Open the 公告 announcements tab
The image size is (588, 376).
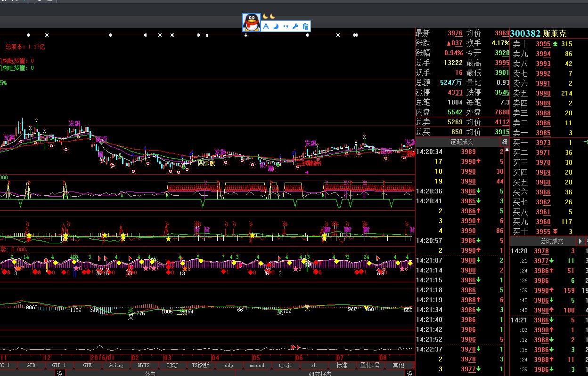pos(150,373)
